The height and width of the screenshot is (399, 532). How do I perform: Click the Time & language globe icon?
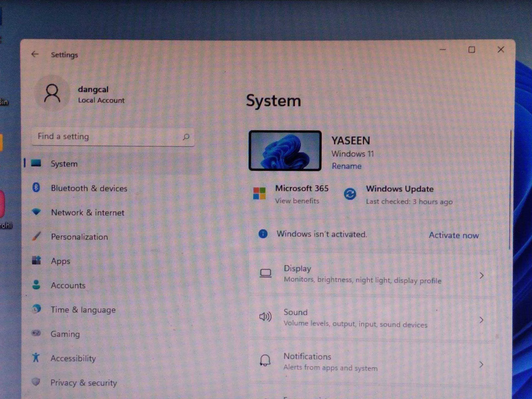(36, 309)
